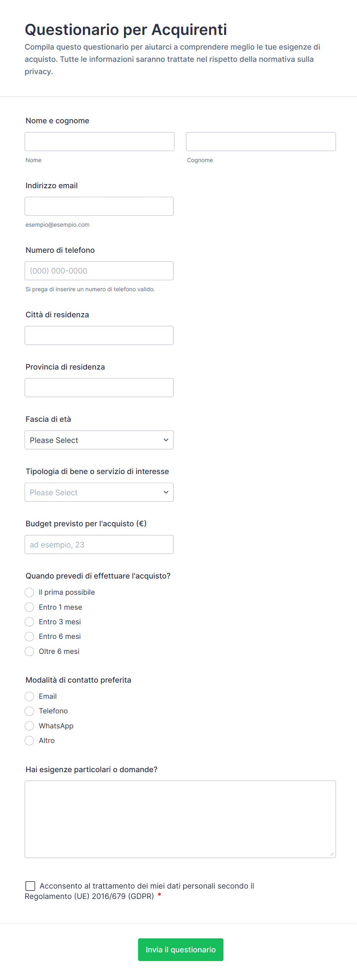Click the Numero di telefono field

(x=99, y=271)
